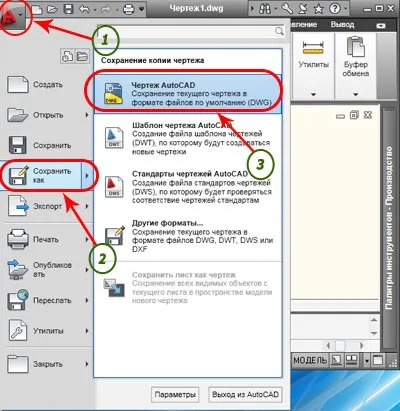Expand Утилиты submenu arrow in application menu
Viewport: 400px width, 411px height.
[x=87, y=331]
